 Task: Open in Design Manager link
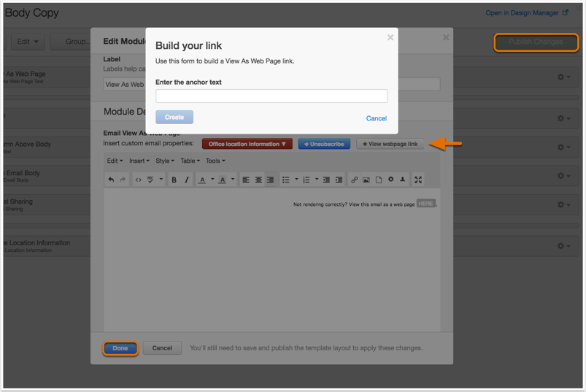(527, 12)
